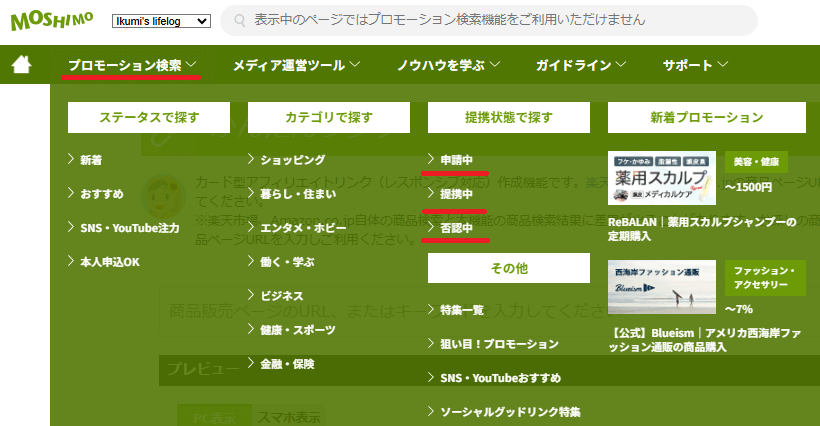Click the 新着プロモーション heading button
Image resolution: width=820 pixels, height=426 pixels.
707,117
